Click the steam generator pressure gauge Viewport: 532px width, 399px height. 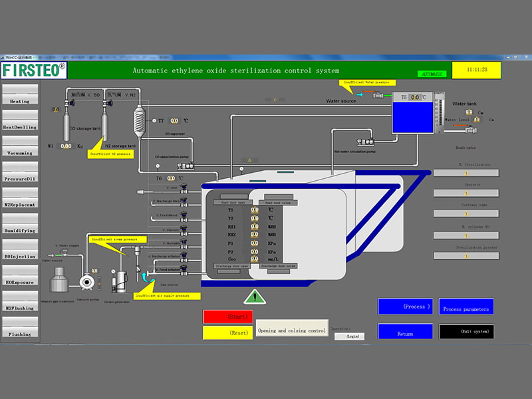[x=113, y=271]
